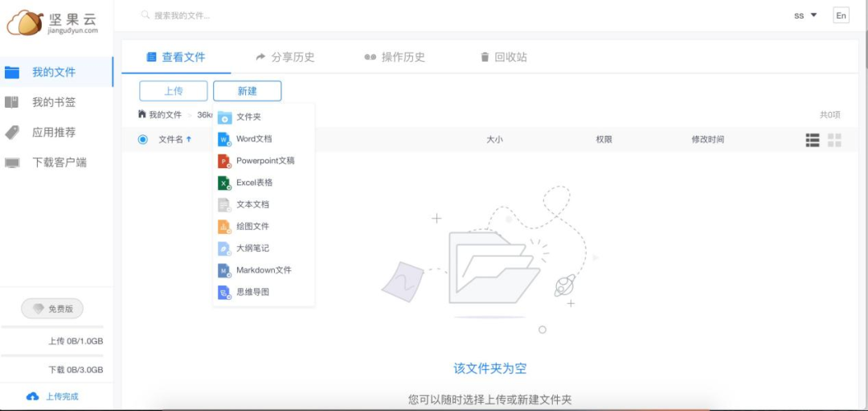Click the drawing file icon in menu

coord(225,227)
